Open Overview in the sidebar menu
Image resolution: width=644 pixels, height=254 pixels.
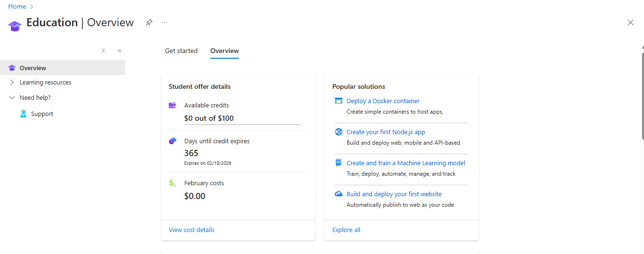click(x=63, y=68)
